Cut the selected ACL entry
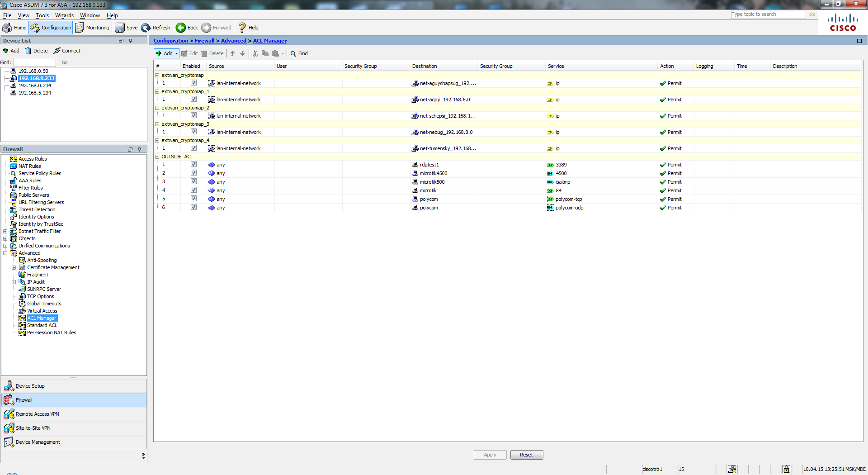Viewport: 868px width, 475px height. [255, 53]
